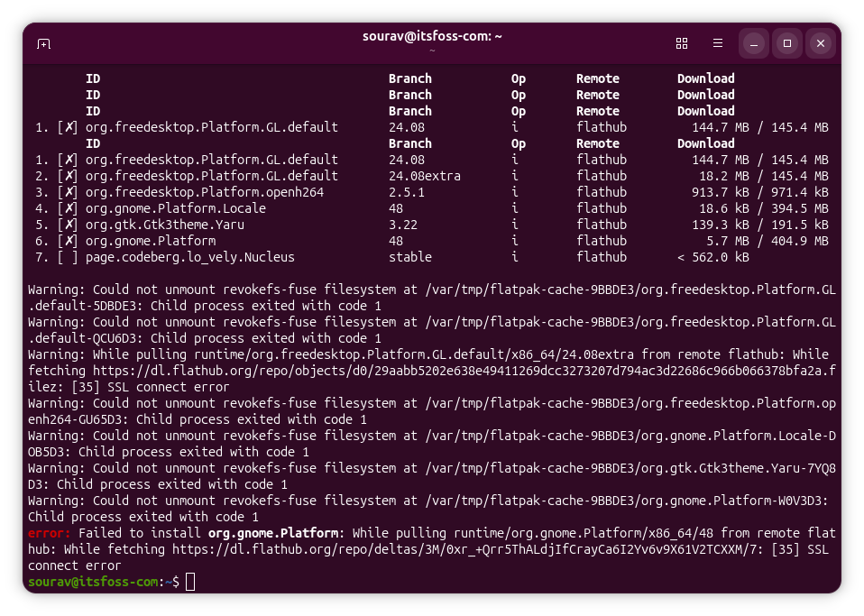The height and width of the screenshot is (616, 864).
Task: Click the 2.5.1 branch value for openh264
Action: (x=407, y=192)
